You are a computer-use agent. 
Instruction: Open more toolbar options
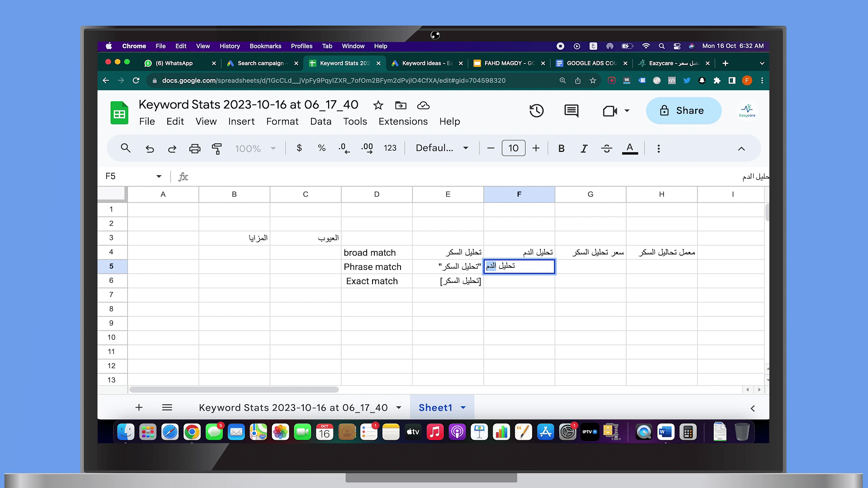coord(659,148)
